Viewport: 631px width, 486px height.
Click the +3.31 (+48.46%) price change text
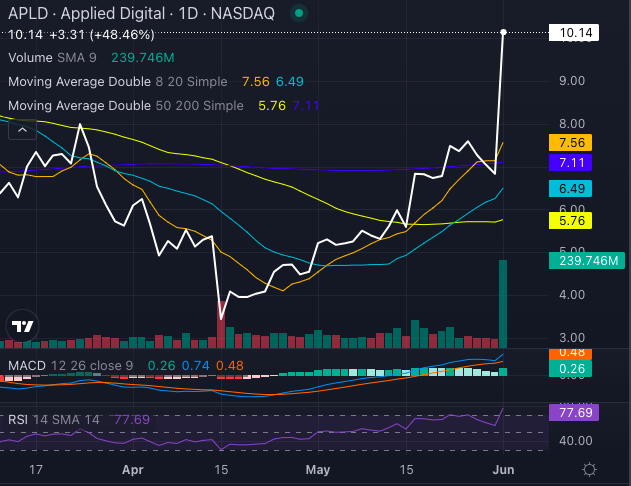tap(102, 35)
